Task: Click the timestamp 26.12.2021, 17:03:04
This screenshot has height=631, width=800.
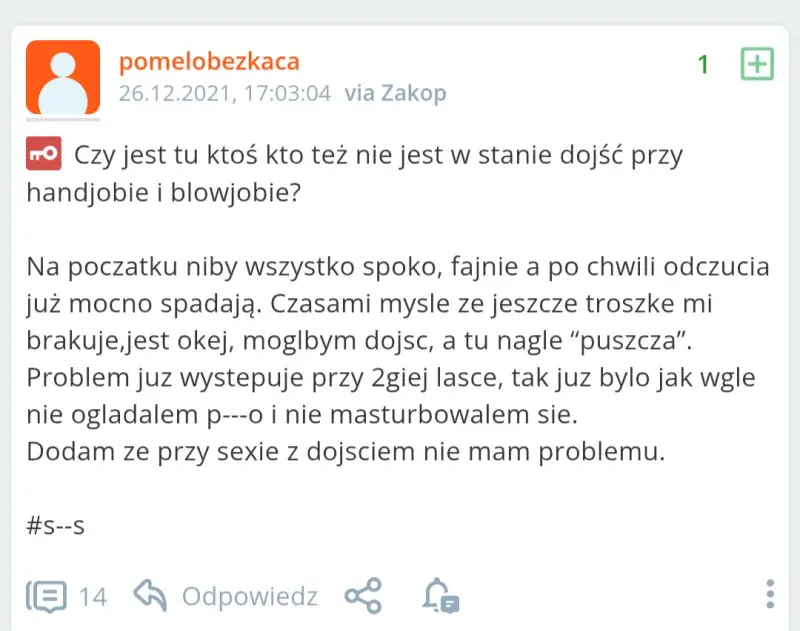Action: coord(224,93)
